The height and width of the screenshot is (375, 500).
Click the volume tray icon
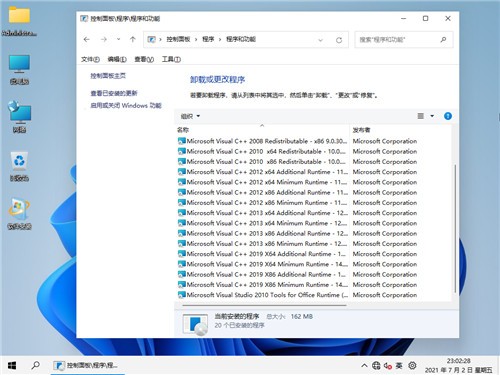tap(387, 366)
